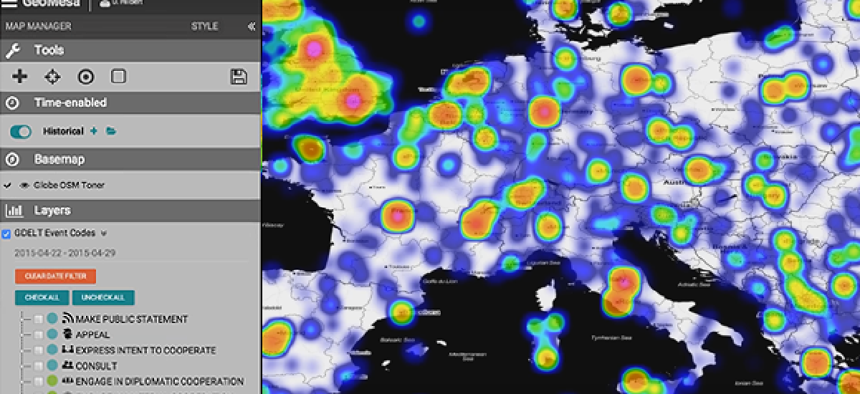The width and height of the screenshot is (860, 394).
Task: Select the plus add tool
Action: pos(20,76)
